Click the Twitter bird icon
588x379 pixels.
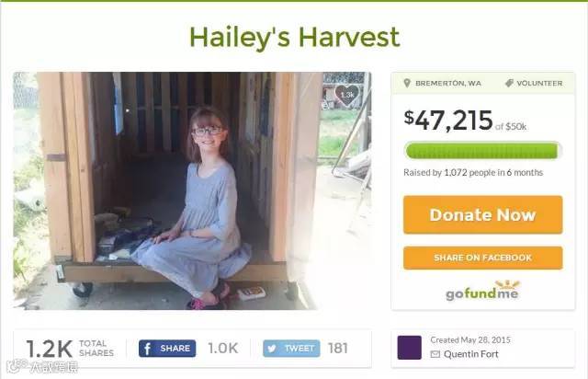pyautogui.click(x=272, y=349)
